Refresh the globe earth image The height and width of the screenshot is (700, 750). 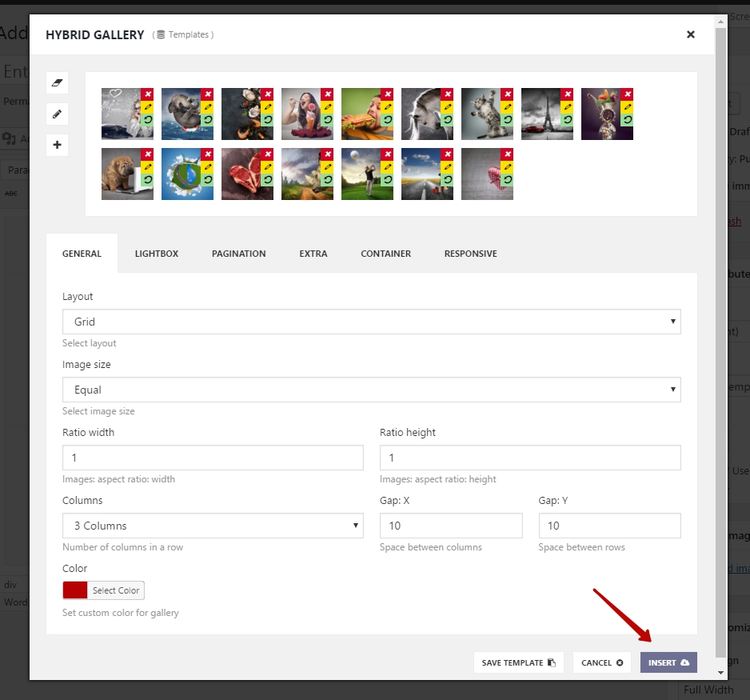[207, 179]
